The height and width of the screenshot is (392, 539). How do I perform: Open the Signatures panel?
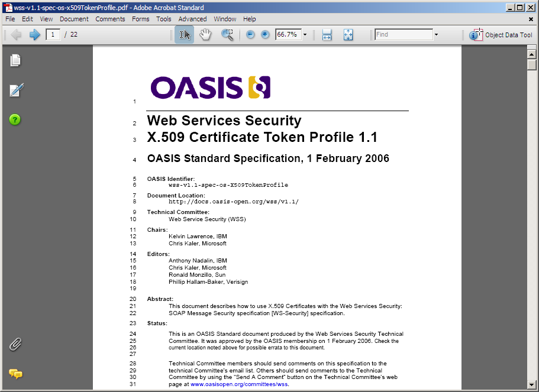[16, 90]
